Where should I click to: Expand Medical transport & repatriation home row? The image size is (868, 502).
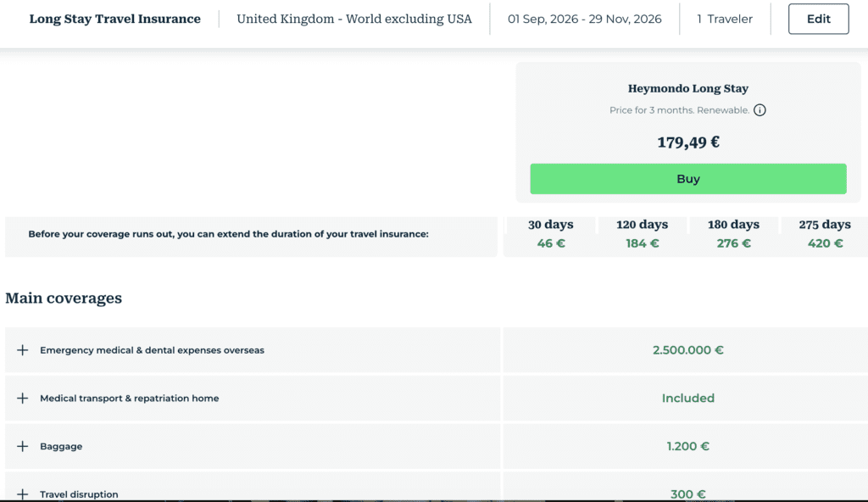tap(23, 399)
